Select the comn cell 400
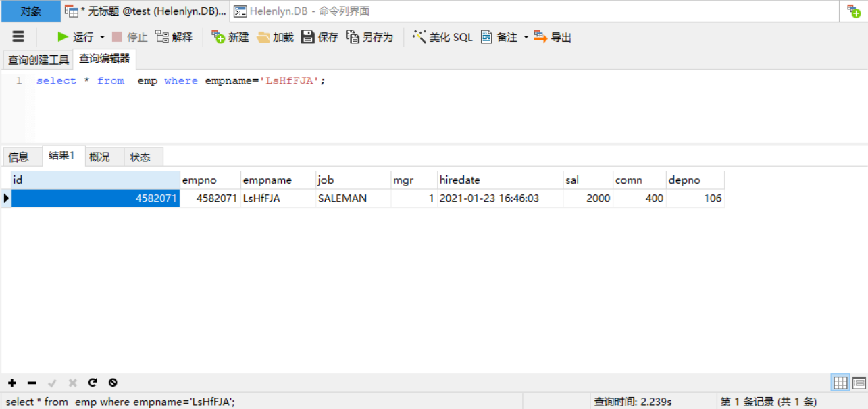The height and width of the screenshot is (409, 868). click(x=640, y=198)
